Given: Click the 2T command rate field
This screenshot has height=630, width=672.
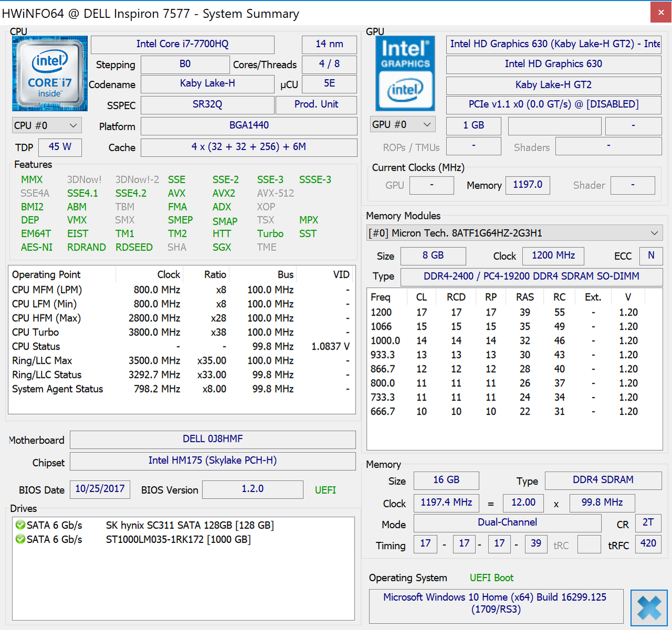Looking at the screenshot, I should point(648,523).
